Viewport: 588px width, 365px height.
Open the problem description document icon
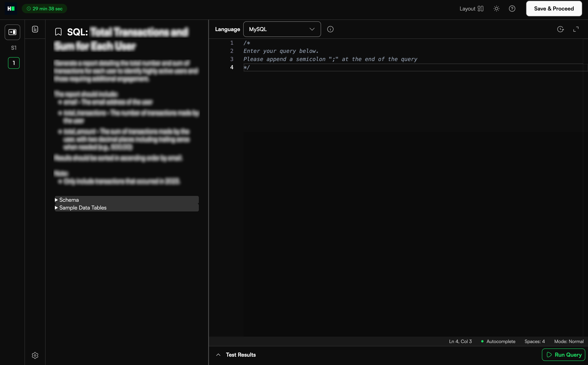(x=35, y=29)
